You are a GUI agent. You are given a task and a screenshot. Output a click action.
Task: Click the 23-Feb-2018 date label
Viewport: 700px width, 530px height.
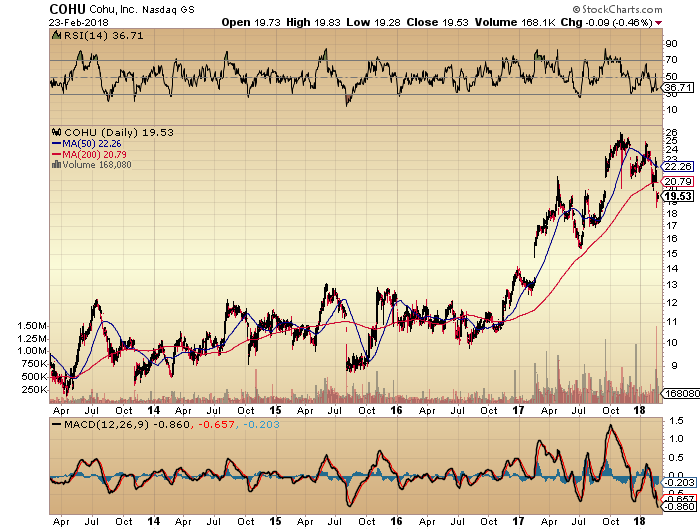coord(79,22)
